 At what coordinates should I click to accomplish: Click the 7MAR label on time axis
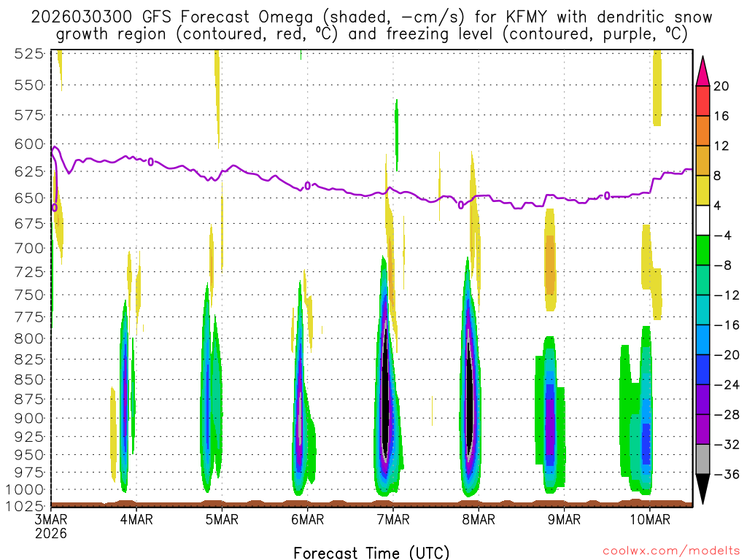pyautogui.click(x=392, y=519)
